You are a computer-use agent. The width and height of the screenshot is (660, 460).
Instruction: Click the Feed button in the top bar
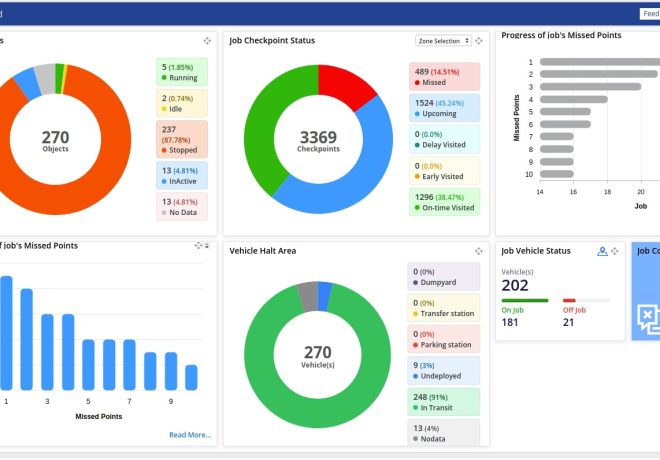[649, 14]
